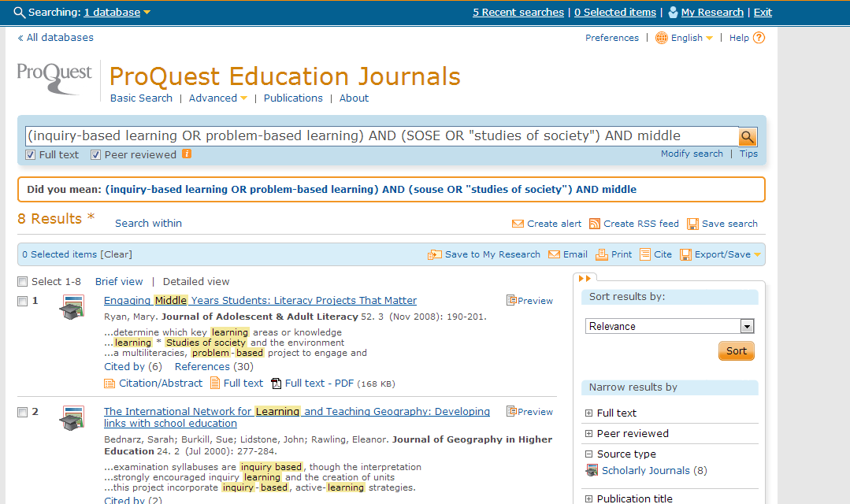
Task: Check the Select 1-8 checkbox
Action: tap(21, 281)
